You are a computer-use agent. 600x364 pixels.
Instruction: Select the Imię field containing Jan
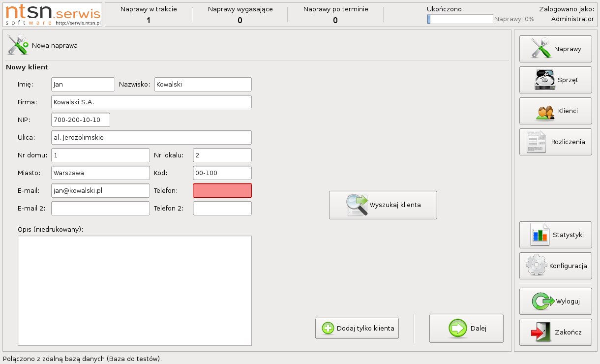coord(83,84)
